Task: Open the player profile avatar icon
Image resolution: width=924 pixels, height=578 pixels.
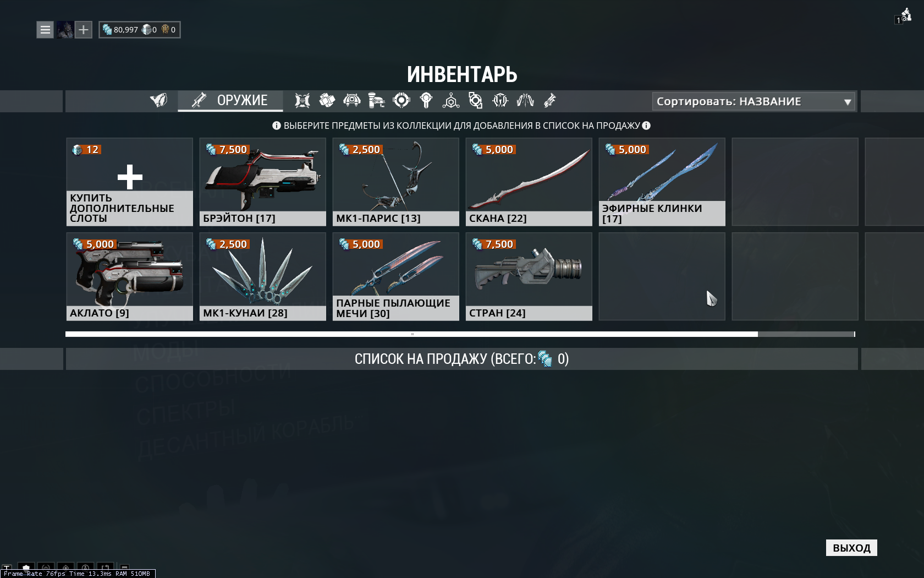Action: [x=65, y=30]
